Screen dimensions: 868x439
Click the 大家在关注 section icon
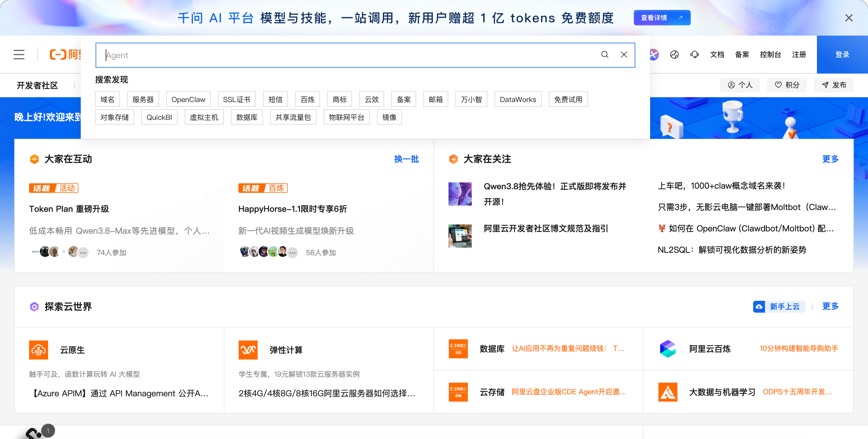tap(454, 159)
